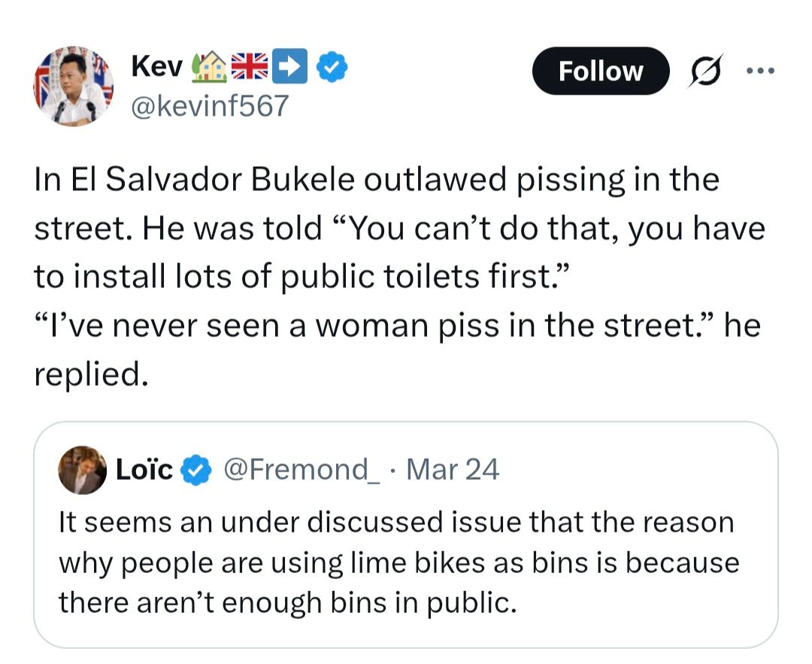Click the display name Kev

click(156, 67)
